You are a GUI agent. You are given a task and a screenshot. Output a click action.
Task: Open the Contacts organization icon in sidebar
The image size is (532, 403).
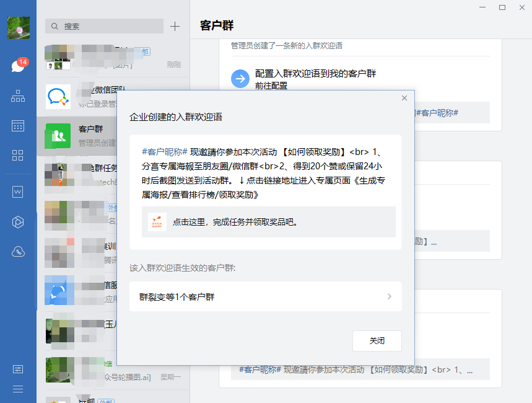pos(18,96)
